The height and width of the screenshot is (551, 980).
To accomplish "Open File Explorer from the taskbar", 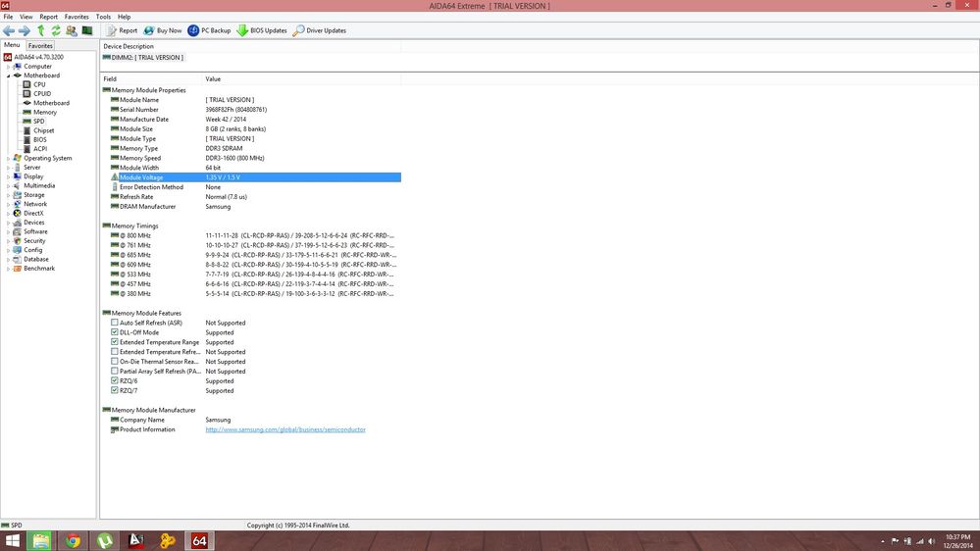I will [x=41, y=541].
